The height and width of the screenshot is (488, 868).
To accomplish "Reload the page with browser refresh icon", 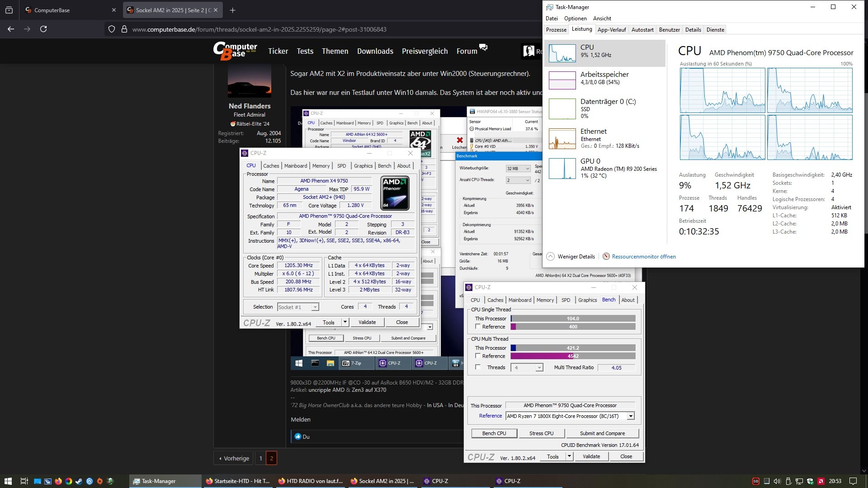I will [x=43, y=29].
